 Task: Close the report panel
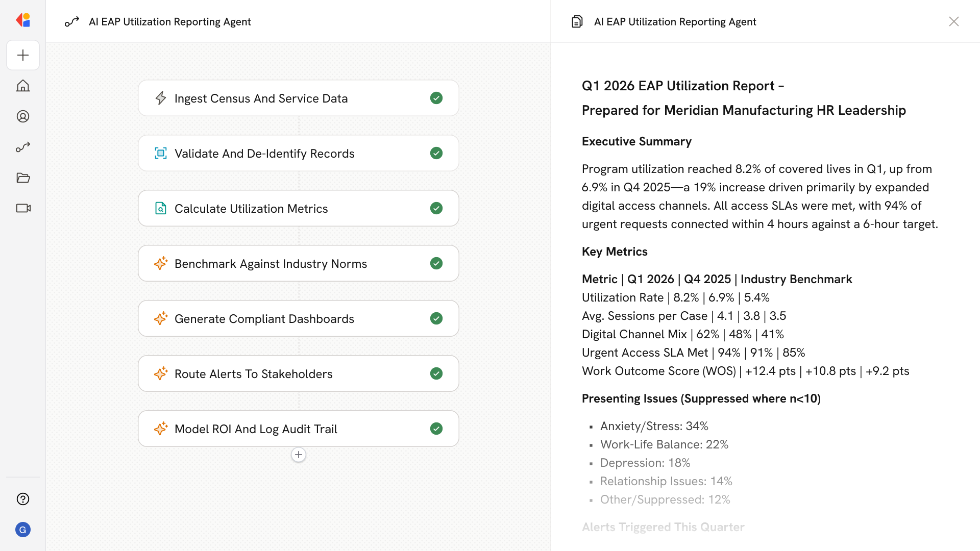[953, 21]
